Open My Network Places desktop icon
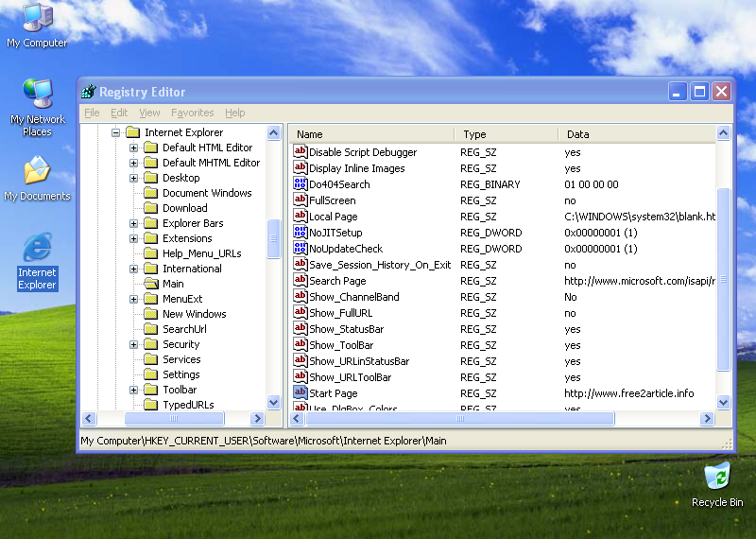The width and height of the screenshot is (756, 539). tap(37, 107)
